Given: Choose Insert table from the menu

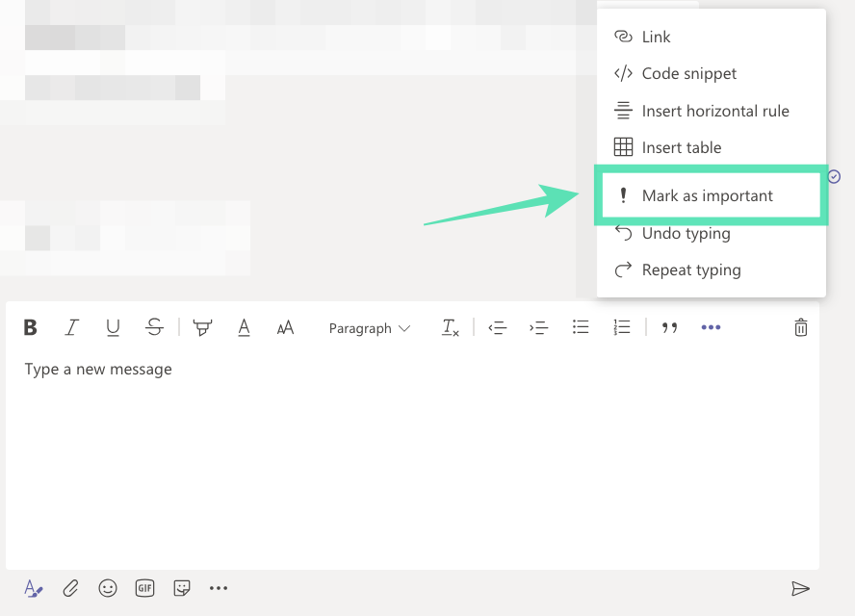Looking at the screenshot, I should [x=681, y=147].
